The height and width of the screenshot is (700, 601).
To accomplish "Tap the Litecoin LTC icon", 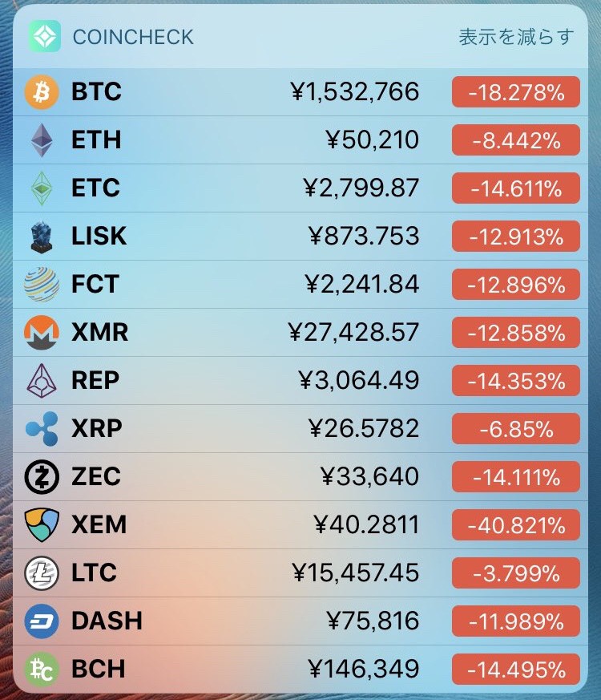I will 42,573.
